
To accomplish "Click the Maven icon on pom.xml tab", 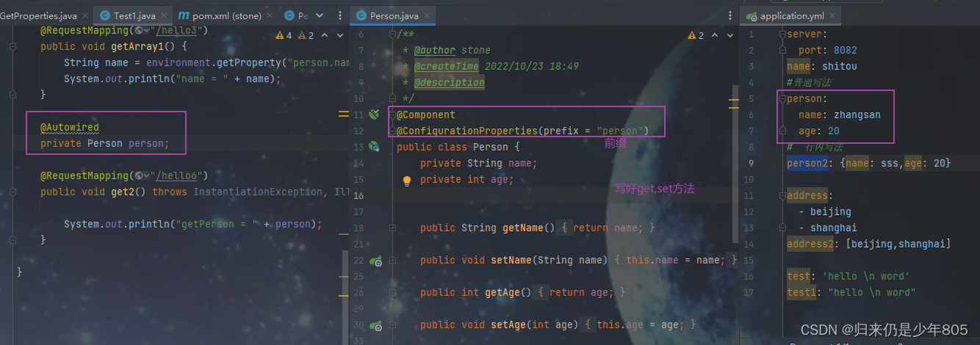I will pos(184,15).
